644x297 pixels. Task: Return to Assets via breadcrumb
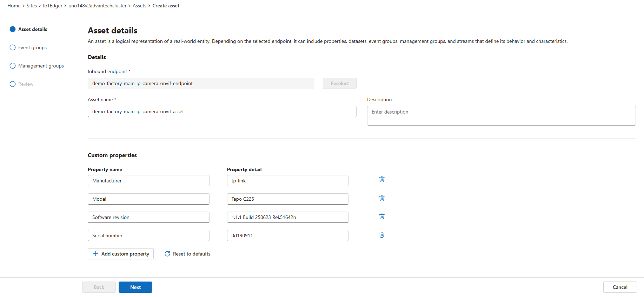click(139, 6)
